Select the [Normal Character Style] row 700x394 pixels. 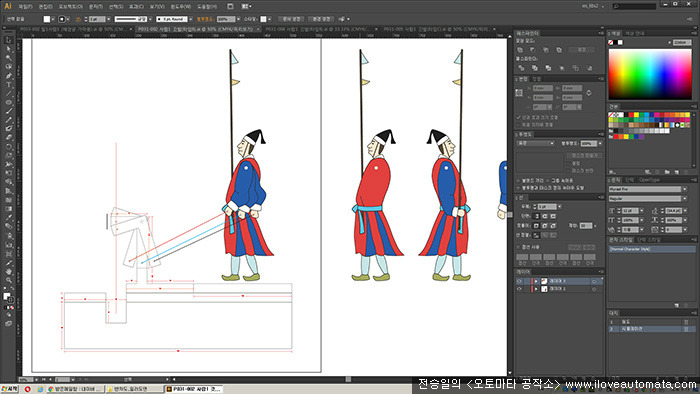pyautogui.click(x=652, y=249)
